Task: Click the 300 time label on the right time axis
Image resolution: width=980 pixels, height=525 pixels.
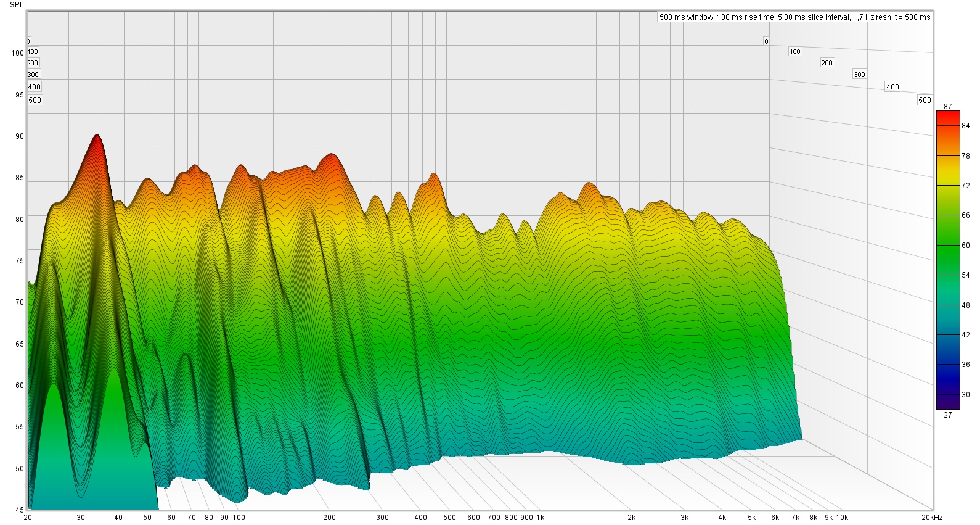Action: tap(859, 75)
